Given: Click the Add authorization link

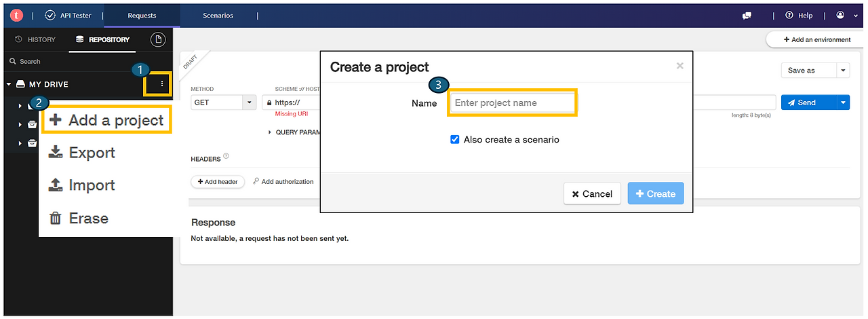Looking at the screenshot, I should [x=283, y=182].
